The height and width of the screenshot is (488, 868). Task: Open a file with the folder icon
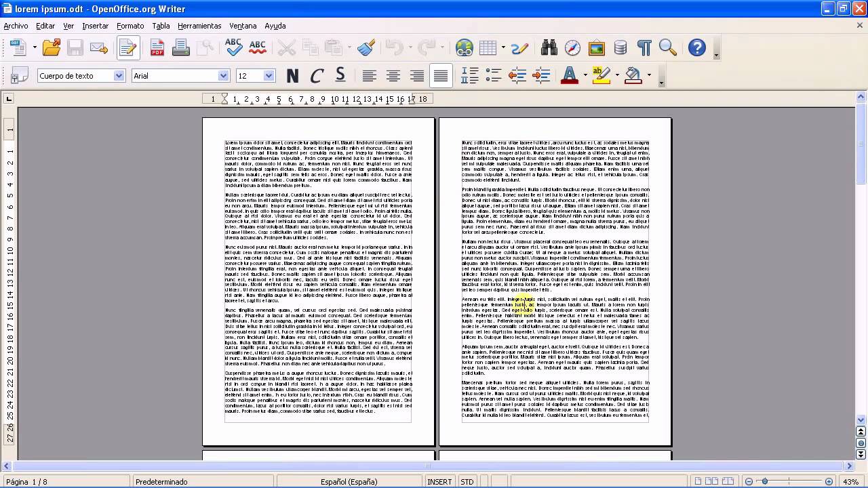[x=52, y=48]
